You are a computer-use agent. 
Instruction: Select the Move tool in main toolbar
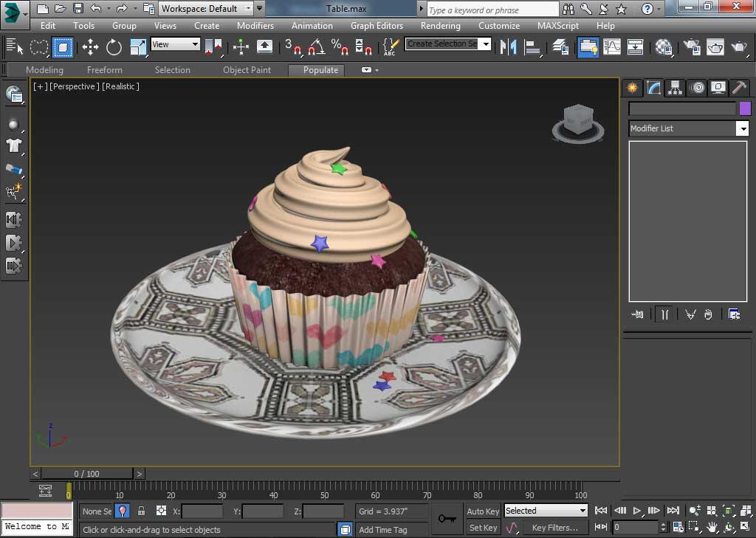click(90, 47)
